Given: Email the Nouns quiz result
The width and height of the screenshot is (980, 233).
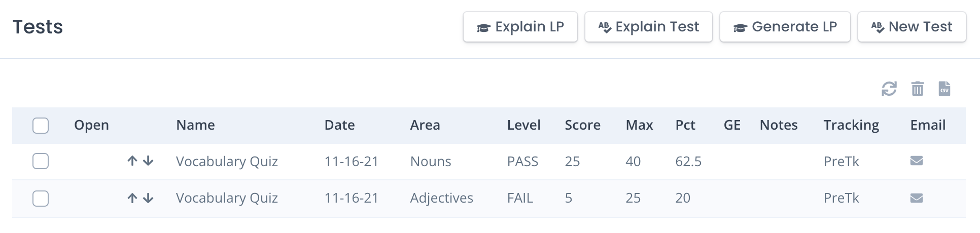Looking at the screenshot, I should point(916,161).
